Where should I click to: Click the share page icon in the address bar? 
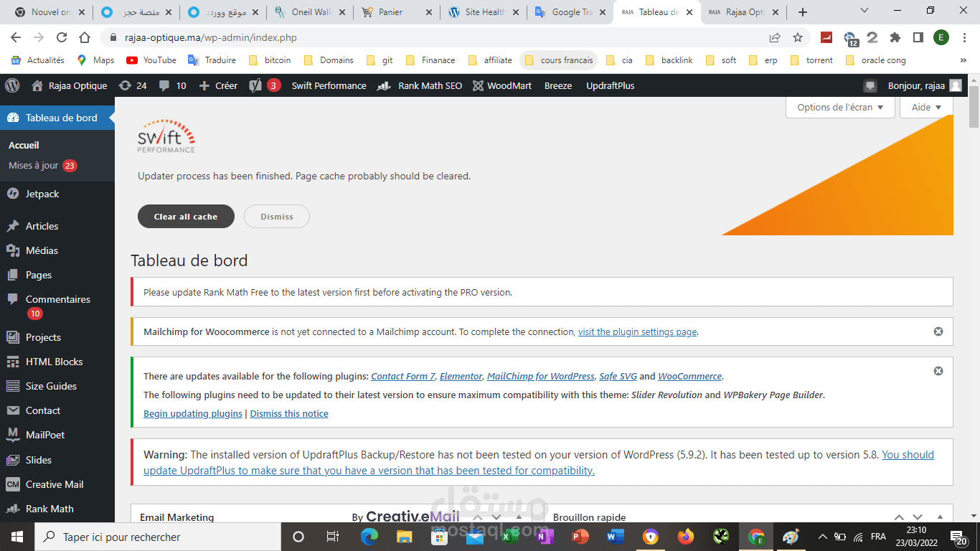(775, 37)
